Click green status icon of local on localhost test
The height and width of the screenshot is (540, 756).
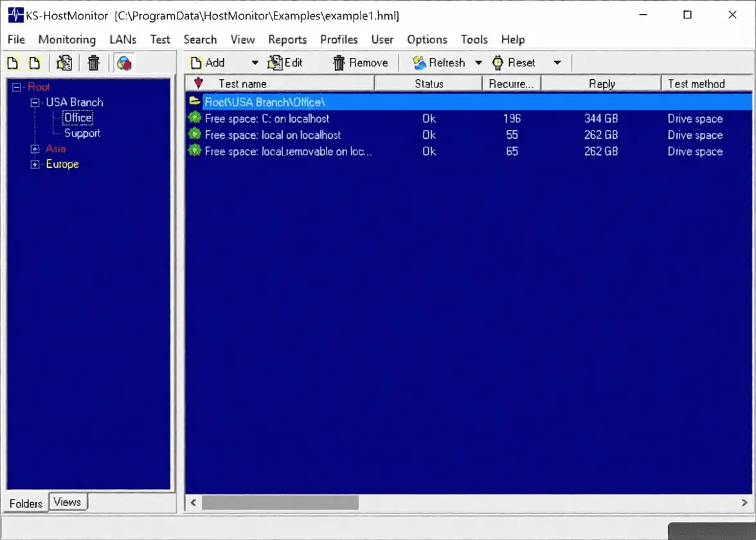pyautogui.click(x=195, y=134)
